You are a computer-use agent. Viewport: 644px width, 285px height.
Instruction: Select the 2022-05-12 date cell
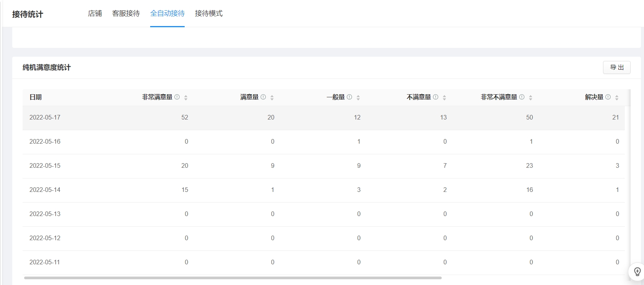(45, 238)
